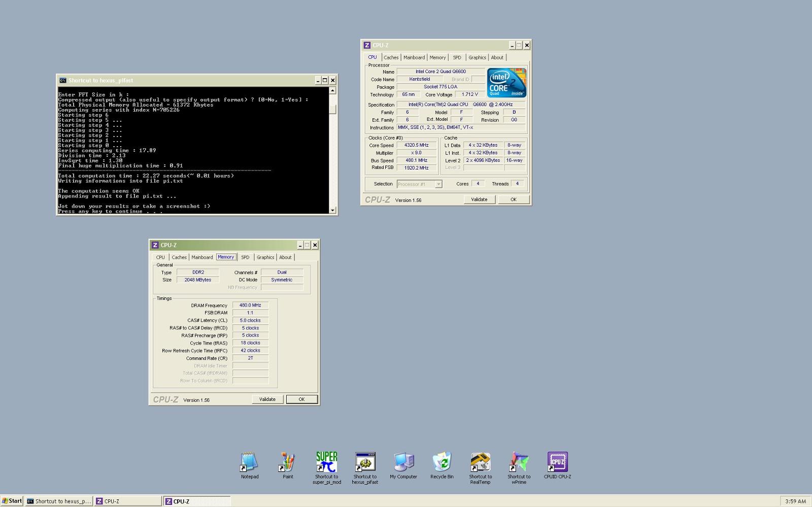This screenshot has width=812, height=507.
Task: Click the Intel Core 2 Quad logo
Action: coord(506,83)
